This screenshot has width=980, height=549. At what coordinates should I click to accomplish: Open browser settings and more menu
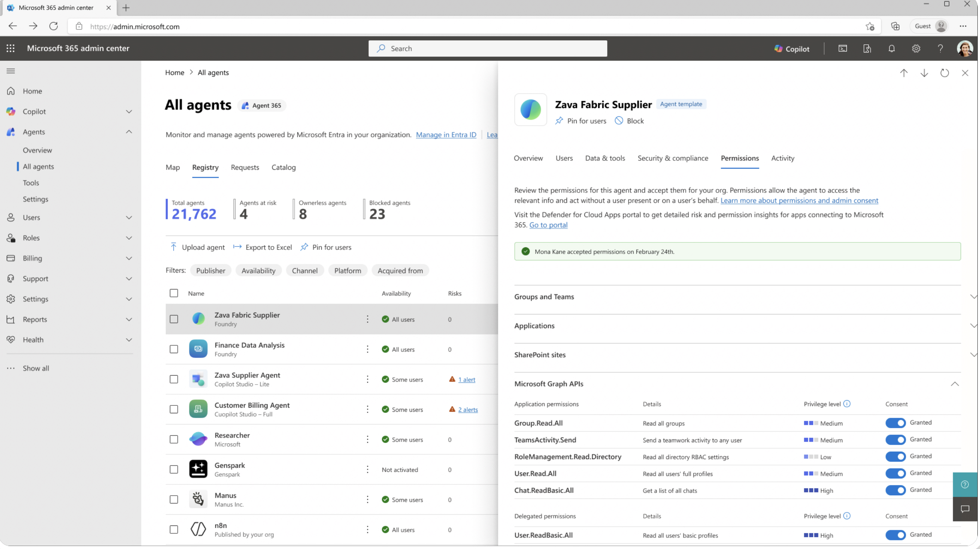click(x=963, y=26)
